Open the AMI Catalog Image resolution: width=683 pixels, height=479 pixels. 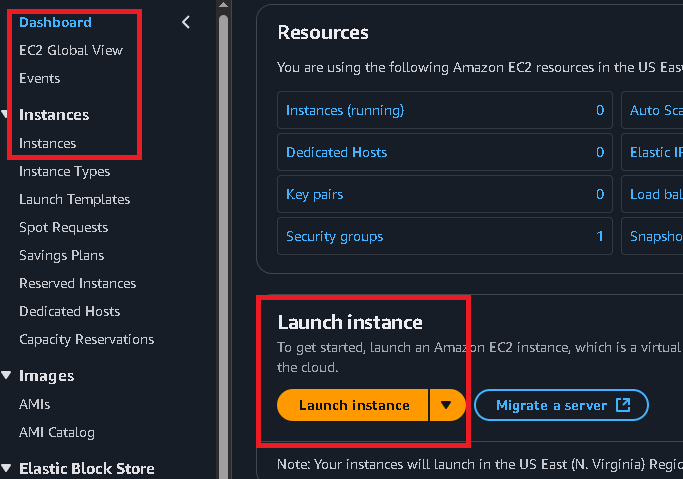coord(57,432)
